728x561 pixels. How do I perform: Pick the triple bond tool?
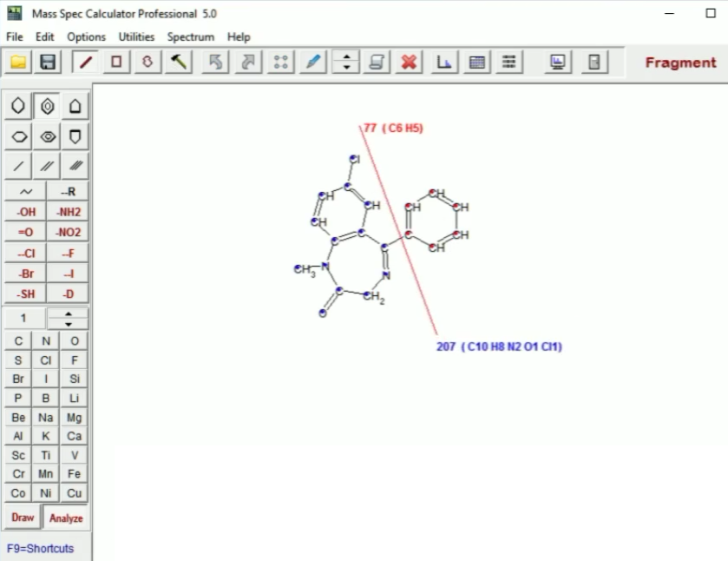(x=74, y=165)
